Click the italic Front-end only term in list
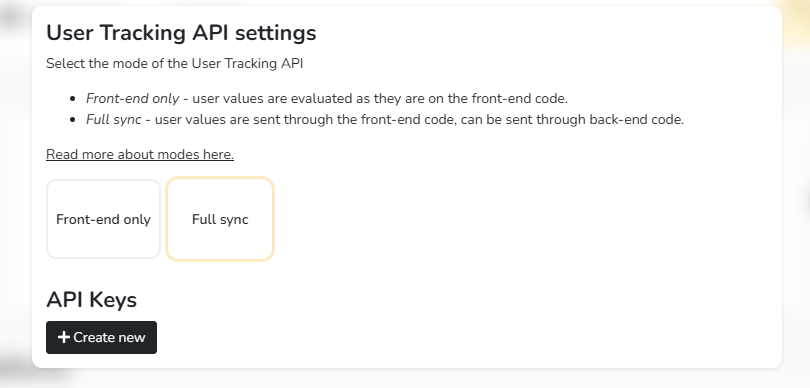Viewport: 810px width, 388px height. click(133, 98)
